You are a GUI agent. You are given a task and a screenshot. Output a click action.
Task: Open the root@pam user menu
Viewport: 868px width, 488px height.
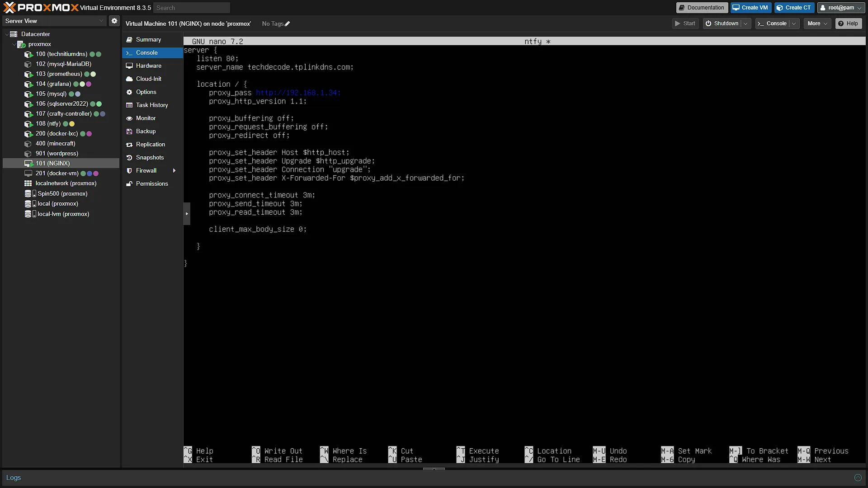840,8
